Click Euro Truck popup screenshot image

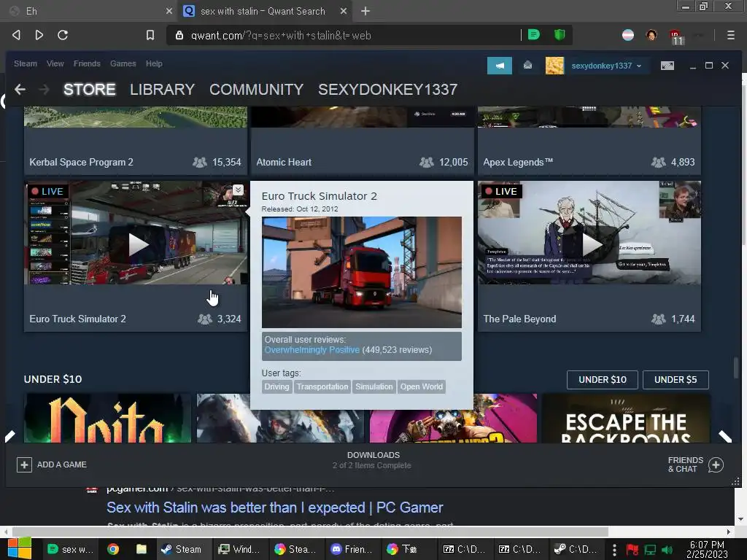[362, 273]
